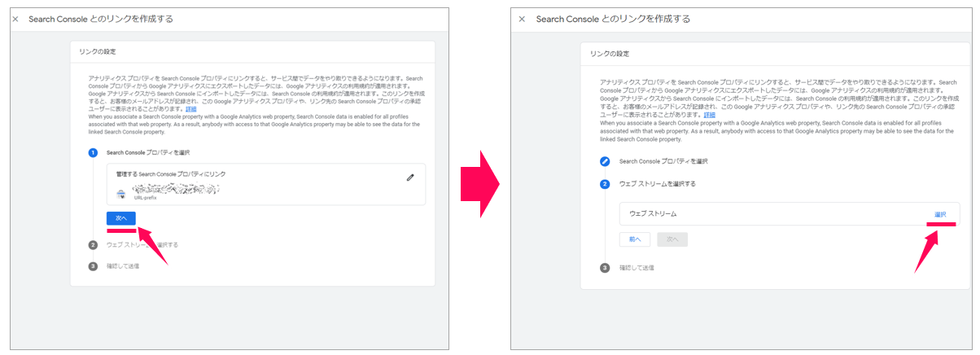
Task: Click blue step 2 circle, right dialog
Action: [605, 184]
